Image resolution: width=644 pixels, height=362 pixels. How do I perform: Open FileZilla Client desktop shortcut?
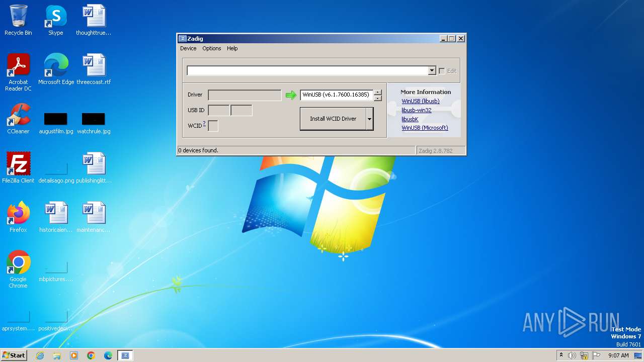pyautogui.click(x=18, y=168)
